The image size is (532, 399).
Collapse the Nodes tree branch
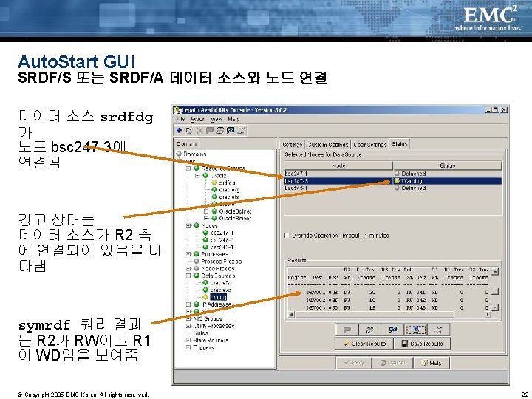188,225
